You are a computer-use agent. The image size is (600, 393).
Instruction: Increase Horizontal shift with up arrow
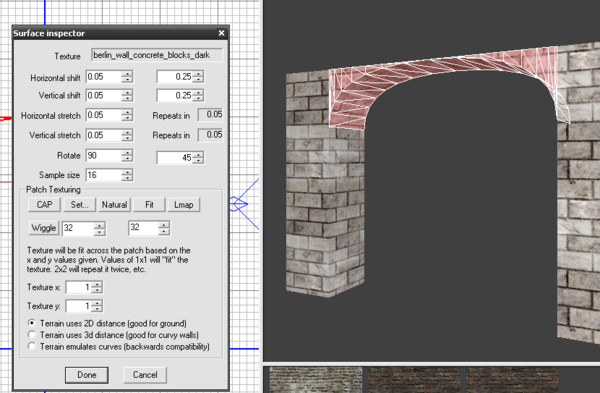[x=127, y=73]
